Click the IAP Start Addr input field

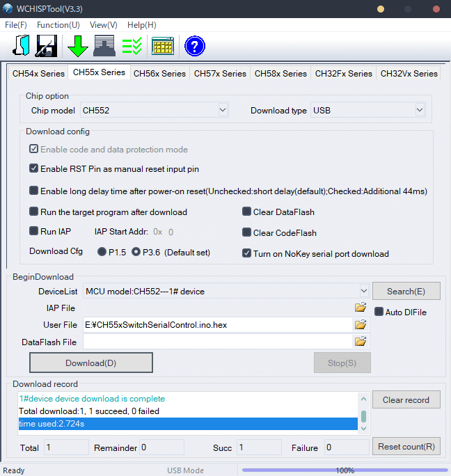[190, 232]
